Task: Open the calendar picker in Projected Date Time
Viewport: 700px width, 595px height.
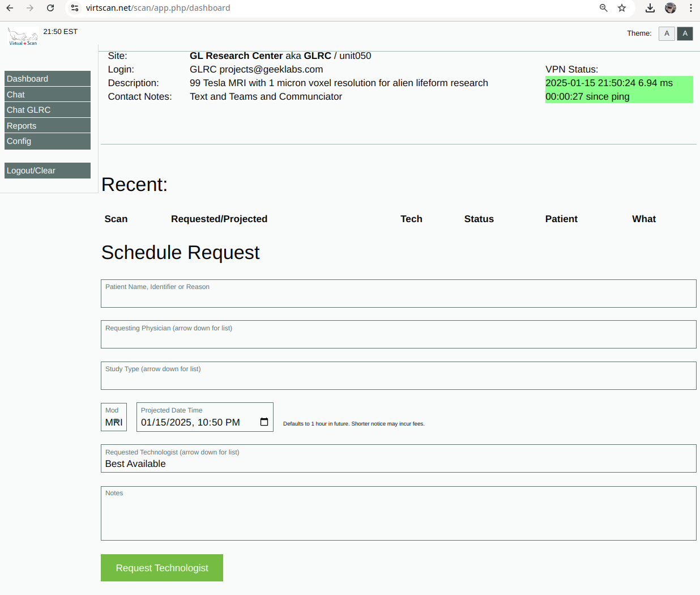Action: click(264, 422)
